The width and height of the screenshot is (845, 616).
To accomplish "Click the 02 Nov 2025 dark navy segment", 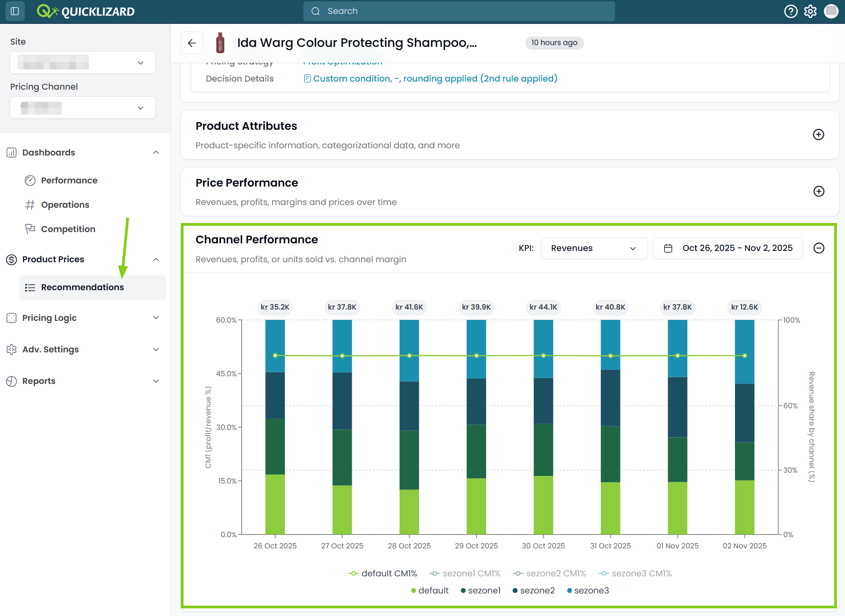I will click(x=744, y=413).
